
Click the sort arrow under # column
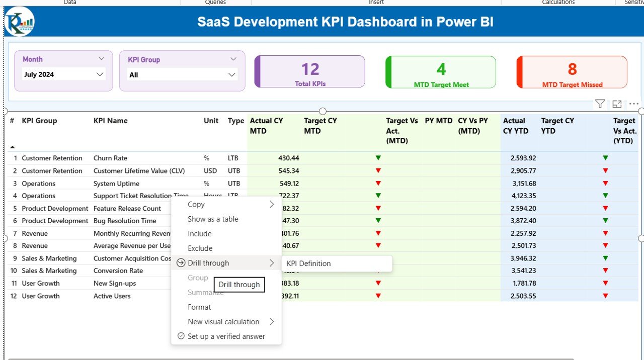point(13,147)
